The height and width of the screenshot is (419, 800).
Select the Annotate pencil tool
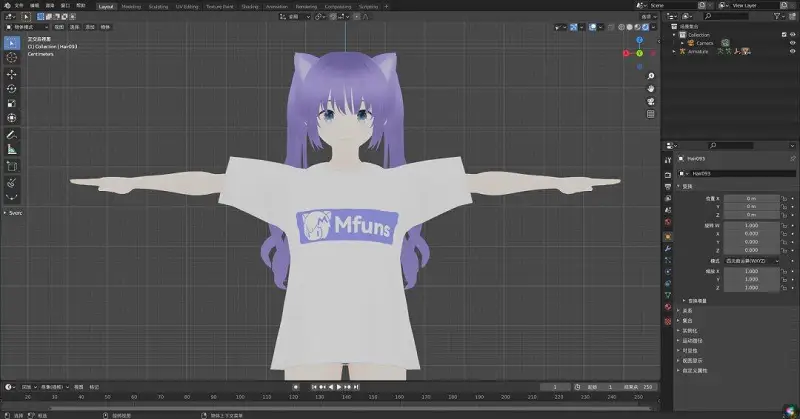(x=12, y=135)
